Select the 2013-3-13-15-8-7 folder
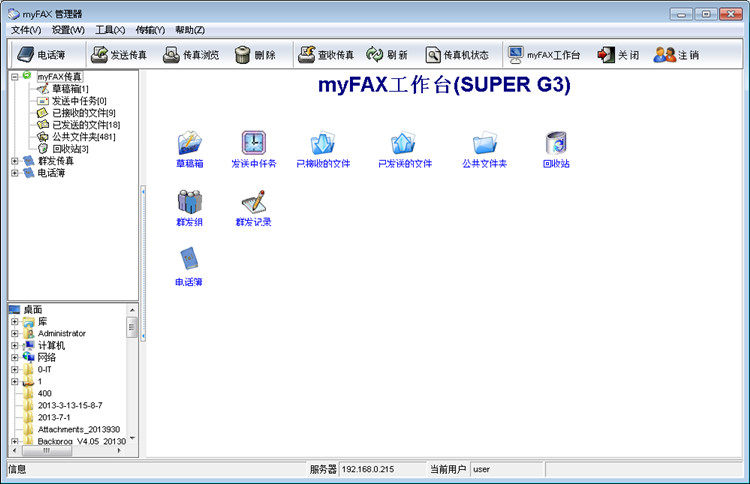Screen dimensions: 750x484 pos(70,405)
